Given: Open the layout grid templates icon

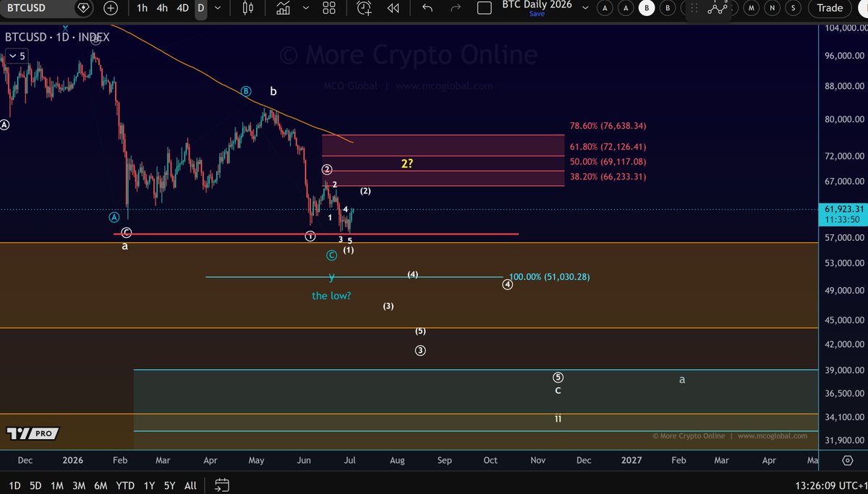Looking at the screenshot, I should point(329,8).
